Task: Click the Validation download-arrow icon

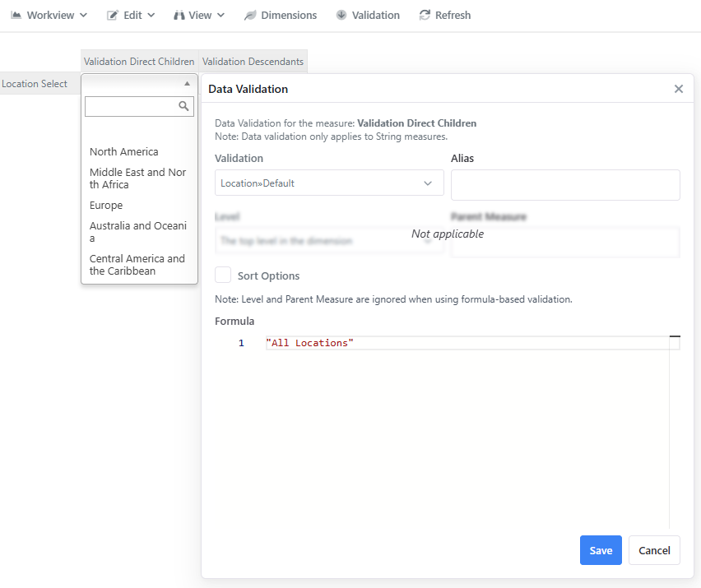Action: point(341,15)
